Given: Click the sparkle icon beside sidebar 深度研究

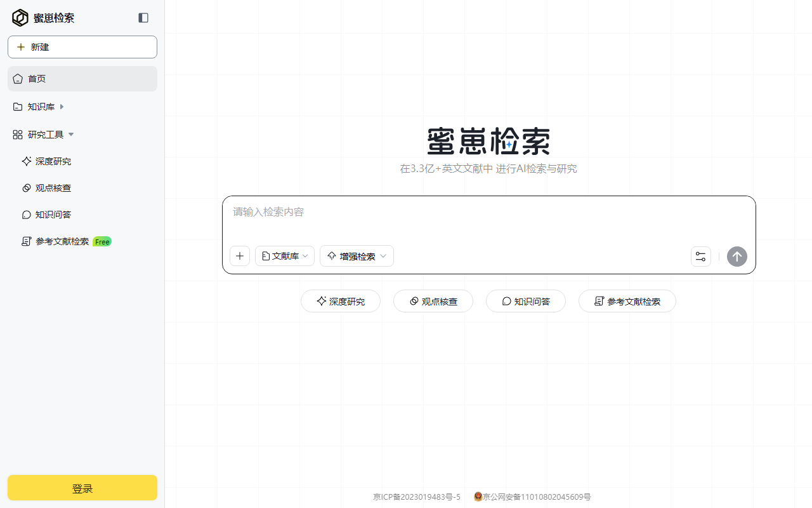Looking at the screenshot, I should 26,161.
